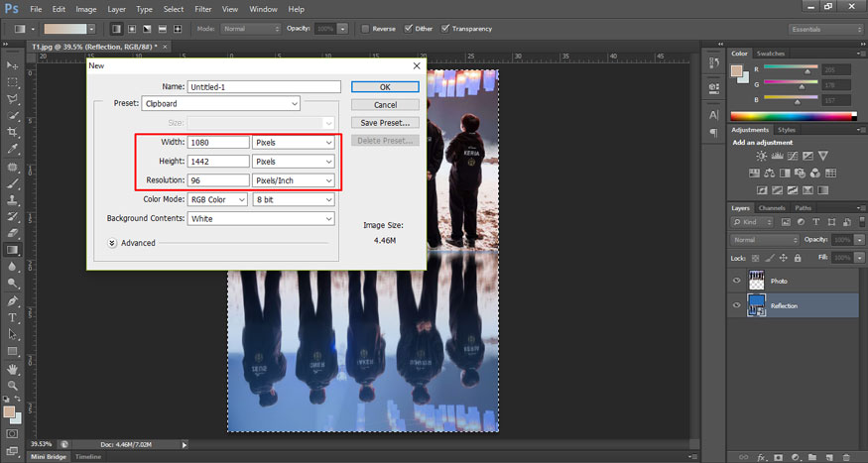The image size is (868, 463).
Task: Click OK in the New dialog
Action: tap(385, 87)
